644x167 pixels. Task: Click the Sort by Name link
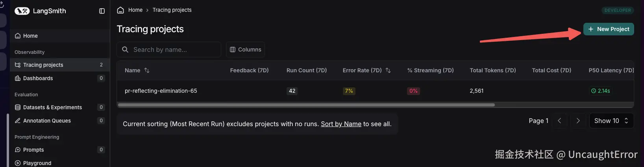click(x=341, y=124)
